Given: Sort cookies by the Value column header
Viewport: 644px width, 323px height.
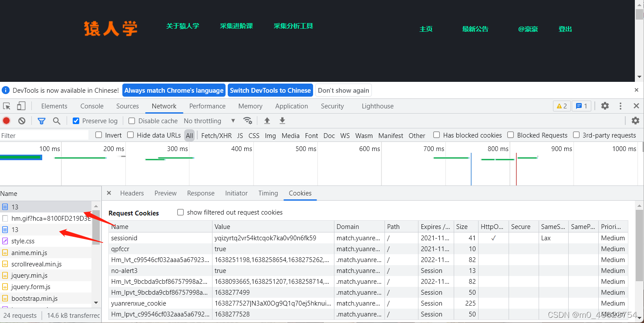Looking at the screenshot, I should (x=273, y=227).
